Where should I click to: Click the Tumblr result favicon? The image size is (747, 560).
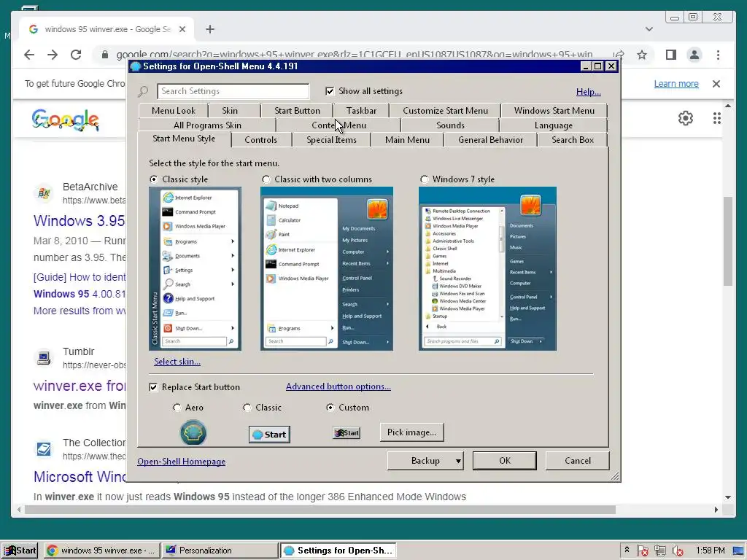click(44, 358)
